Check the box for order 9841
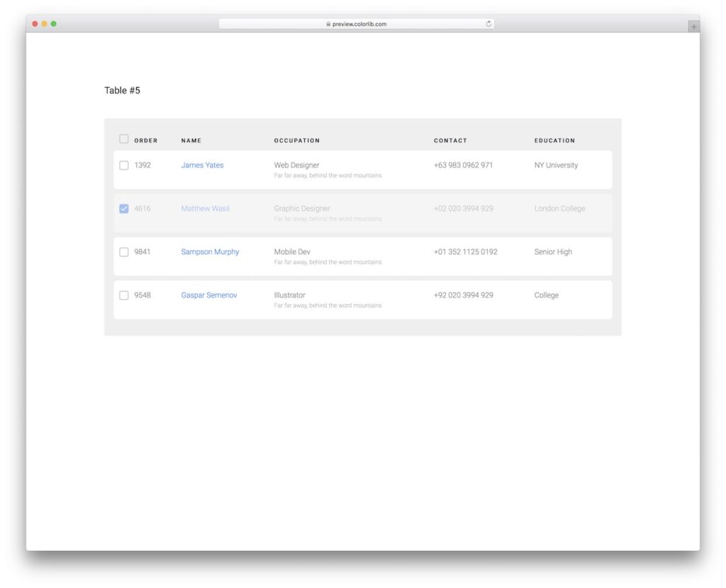726x588 pixels. tap(123, 252)
